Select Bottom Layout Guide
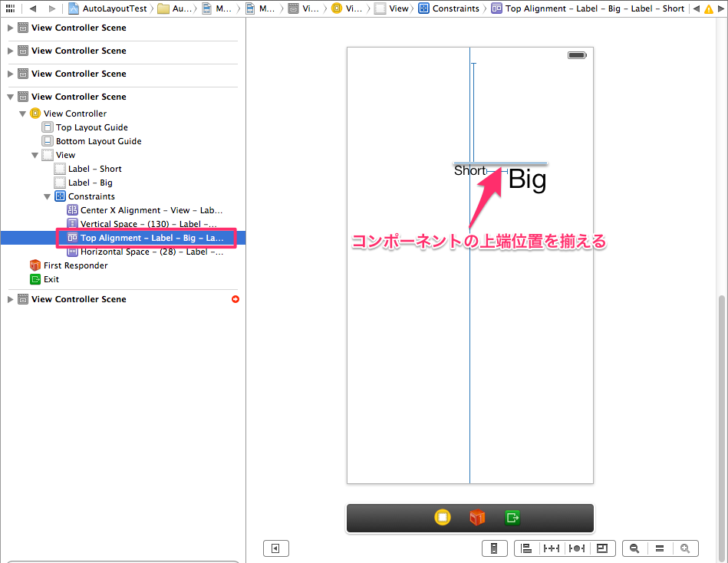This screenshot has height=563, width=728. pyautogui.click(x=98, y=141)
